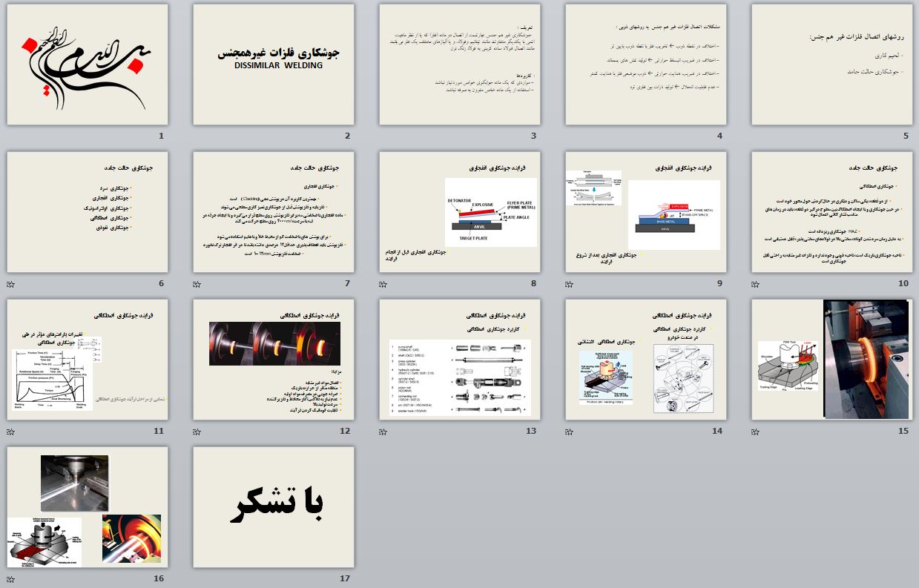Click the animation star icon beneath slide 11
The image size is (919, 588).
pyautogui.click(x=10, y=432)
